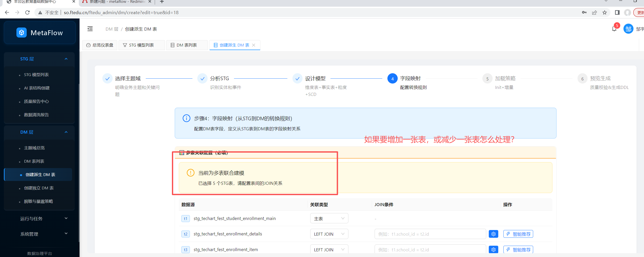Screen dimensions: 644x257
Task: Switch to the STG 模型列表 tab
Action: [141, 45]
